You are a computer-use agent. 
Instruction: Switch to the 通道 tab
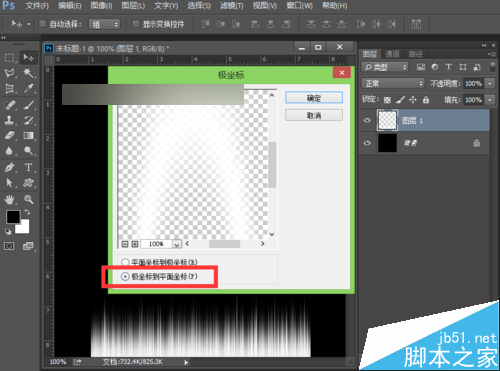(392, 54)
